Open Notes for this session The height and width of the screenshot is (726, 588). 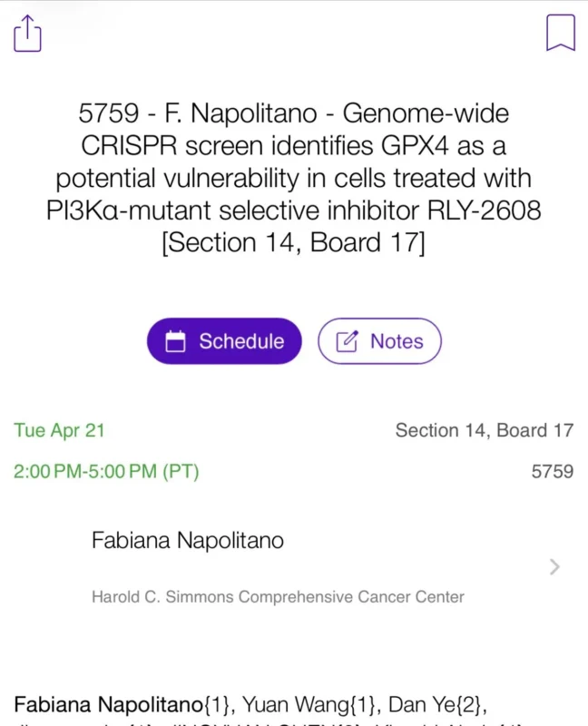point(379,341)
